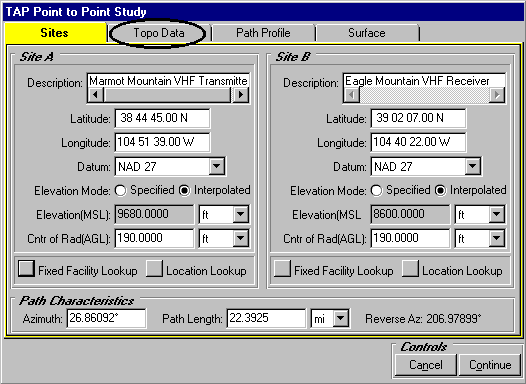This screenshot has height=384, width=526.
Task: Open Site A Datum dropdown
Action: 217,166
